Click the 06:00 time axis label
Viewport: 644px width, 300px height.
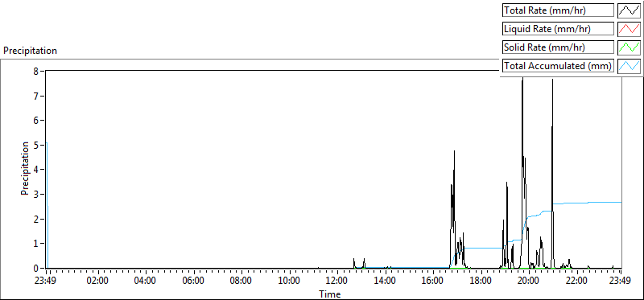(x=193, y=282)
